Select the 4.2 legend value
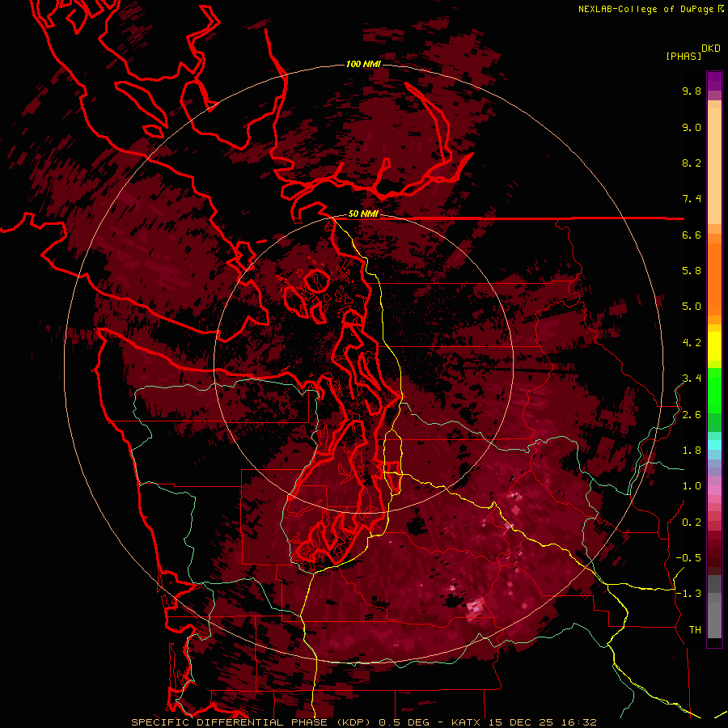 (692, 343)
